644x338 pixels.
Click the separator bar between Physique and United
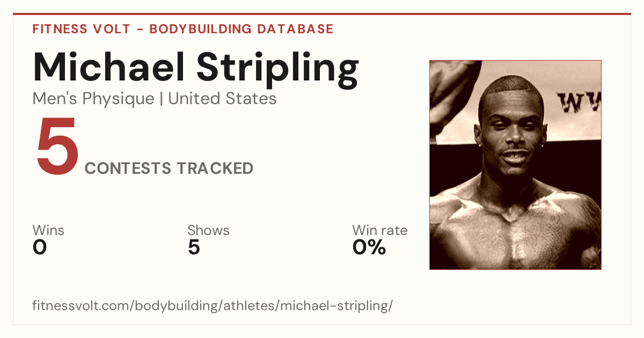pyautogui.click(x=161, y=99)
